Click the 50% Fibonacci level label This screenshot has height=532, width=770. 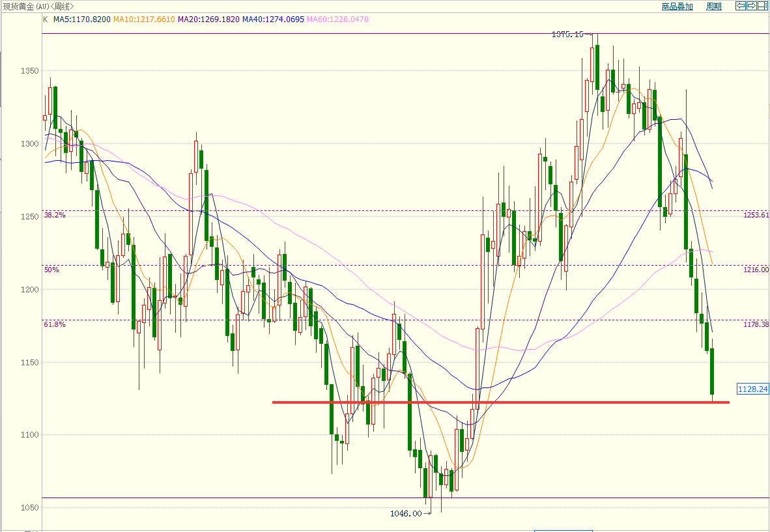coord(51,270)
